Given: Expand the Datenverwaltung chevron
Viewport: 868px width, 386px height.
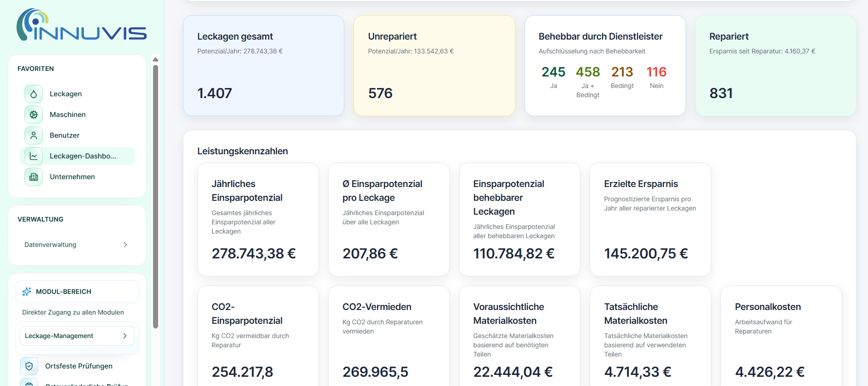Looking at the screenshot, I should (125, 245).
